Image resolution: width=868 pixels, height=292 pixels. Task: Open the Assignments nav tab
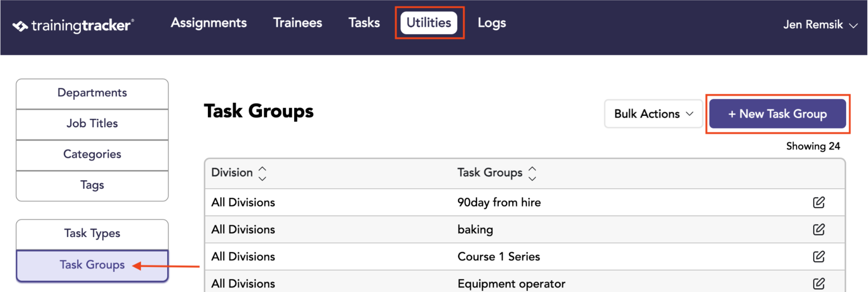(x=209, y=23)
